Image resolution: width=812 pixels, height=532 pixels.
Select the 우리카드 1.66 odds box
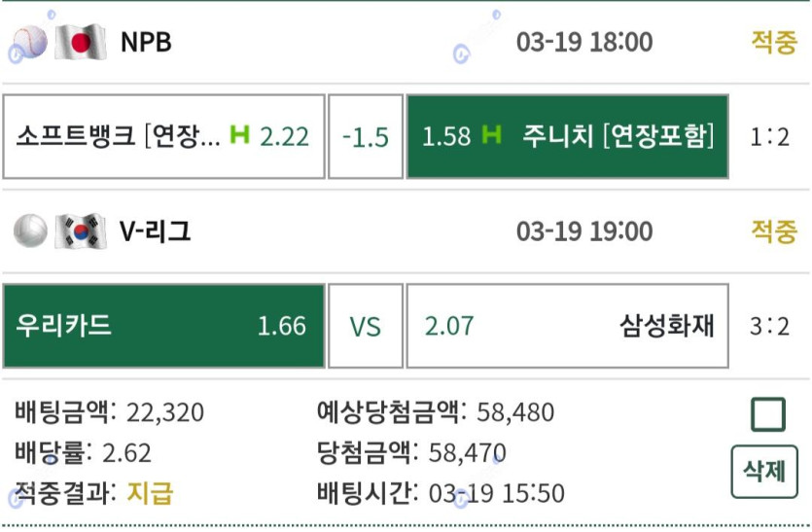[163, 326]
